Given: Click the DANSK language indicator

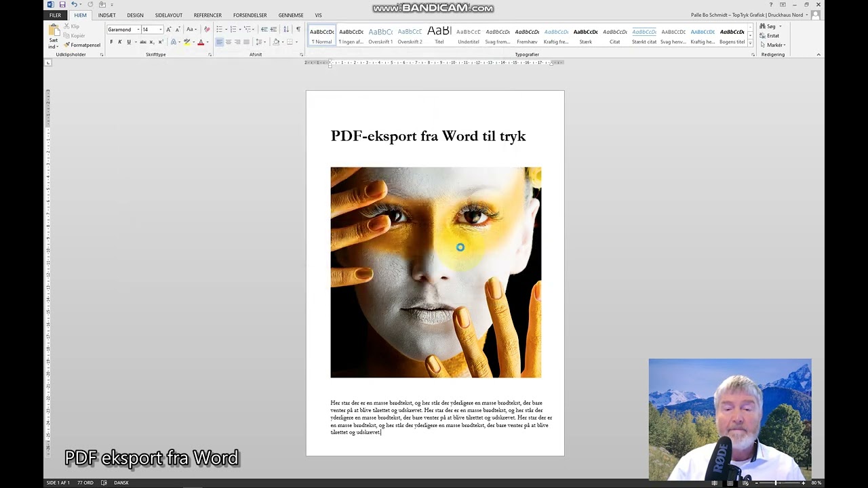Looking at the screenshot, I should click(121, 483).
